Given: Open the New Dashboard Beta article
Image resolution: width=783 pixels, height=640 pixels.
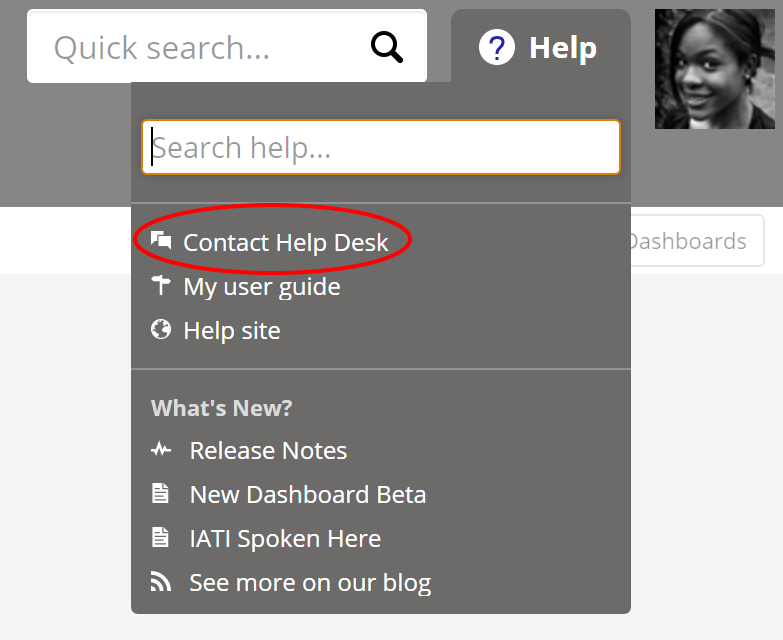Looking at the screenshot, I should (x=308, y=495).
